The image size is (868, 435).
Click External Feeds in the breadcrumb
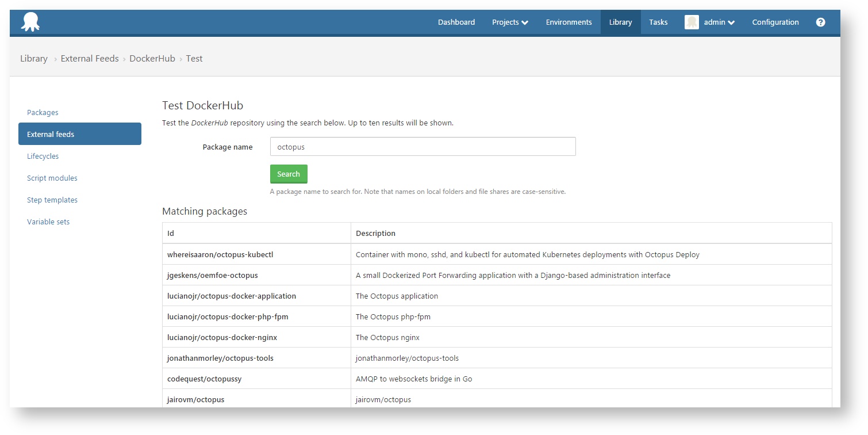(x=90, y=58)
